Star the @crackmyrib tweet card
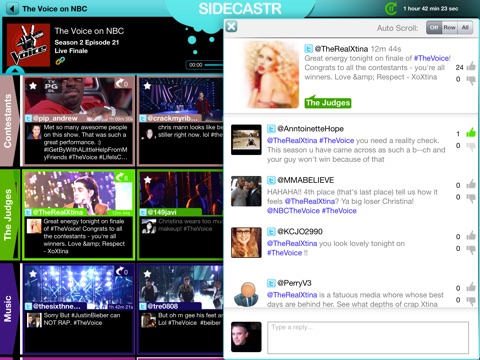 coord(147,86)
